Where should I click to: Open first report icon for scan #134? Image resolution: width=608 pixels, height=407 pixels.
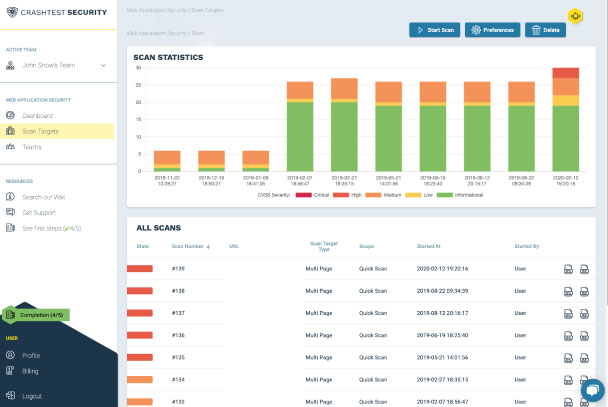point(568,380)
